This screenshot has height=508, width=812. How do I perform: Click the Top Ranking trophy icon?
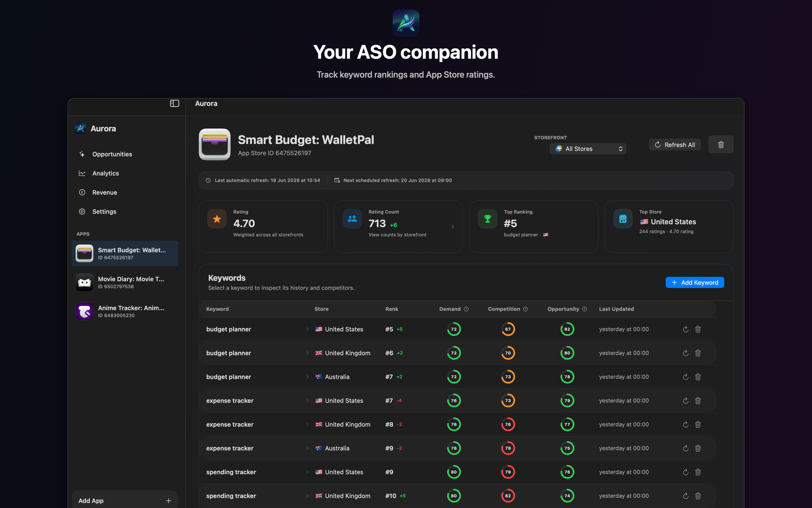[x=487, y=219]
